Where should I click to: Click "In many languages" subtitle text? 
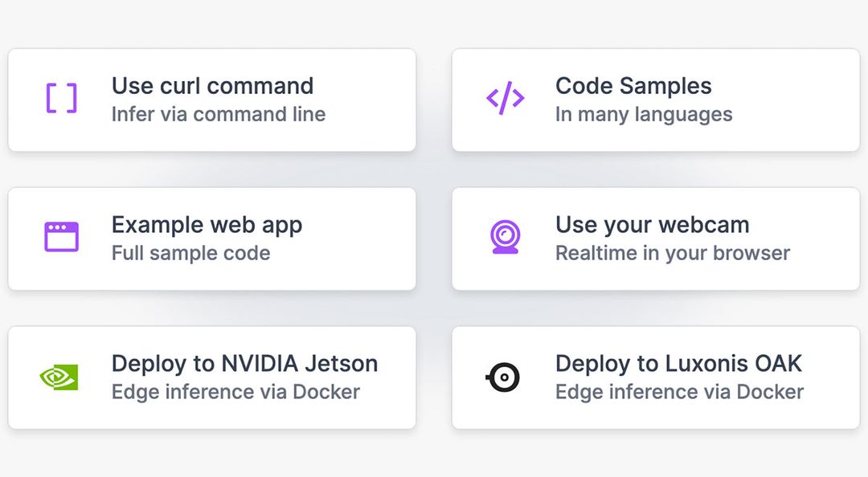pyautogui.click(x=643, y=115)
